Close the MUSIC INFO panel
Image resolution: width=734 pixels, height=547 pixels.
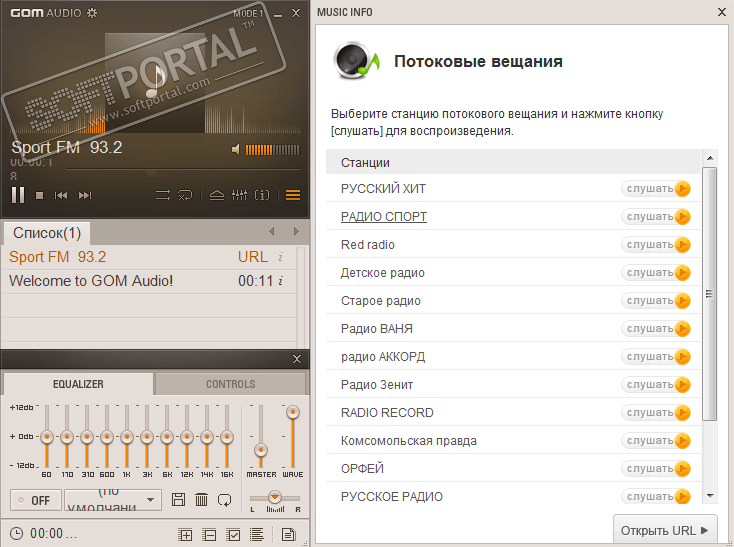[x=722, y=13]
